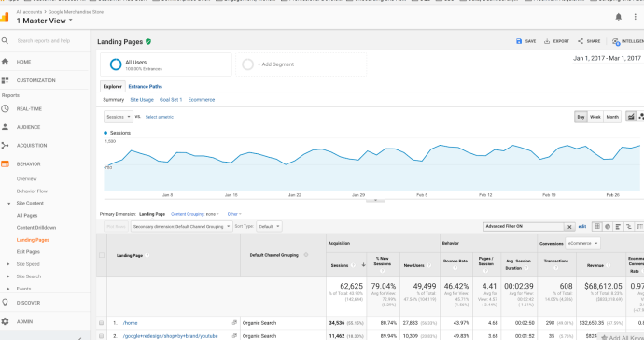This screenshot has height=340, width=644.
Task: Open the Admin gear icon
Action: tap(5, 321)
